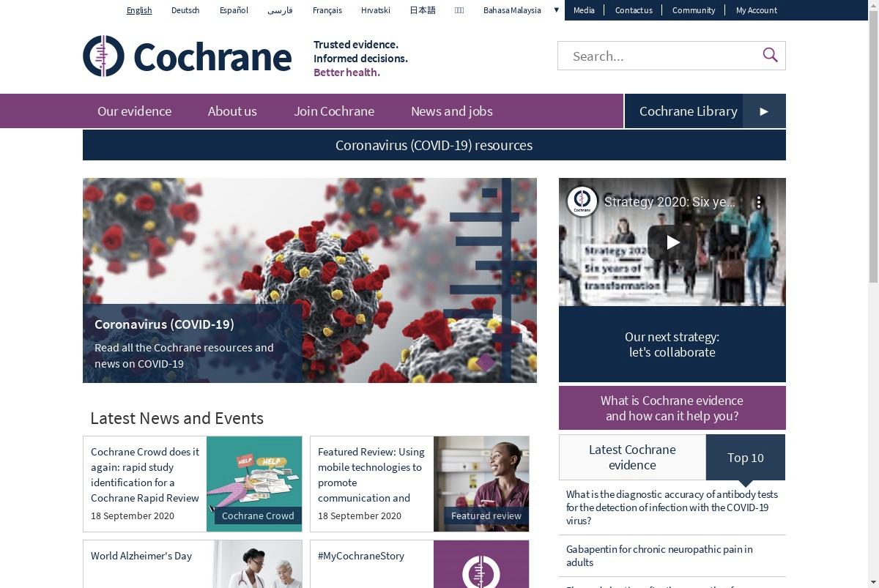Switch language to Deutsch
The image size is (879, 588).
pos(185,10)
